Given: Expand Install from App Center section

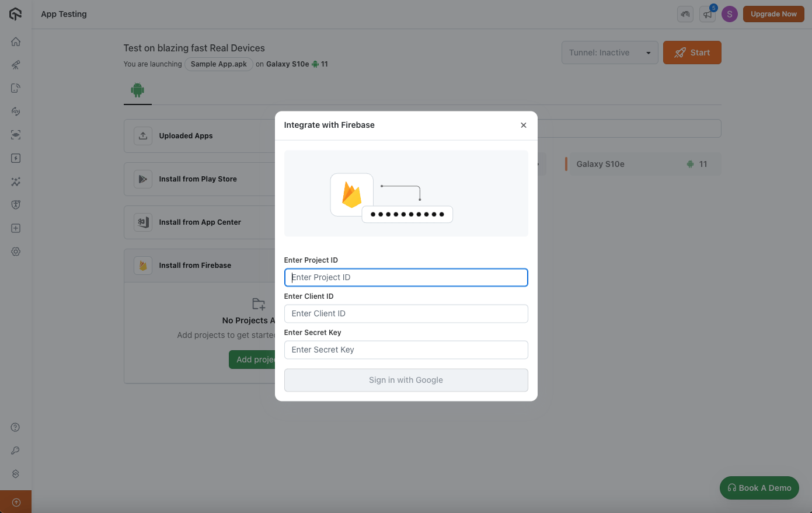Looking at the screenshot, I should pos(200,222).
